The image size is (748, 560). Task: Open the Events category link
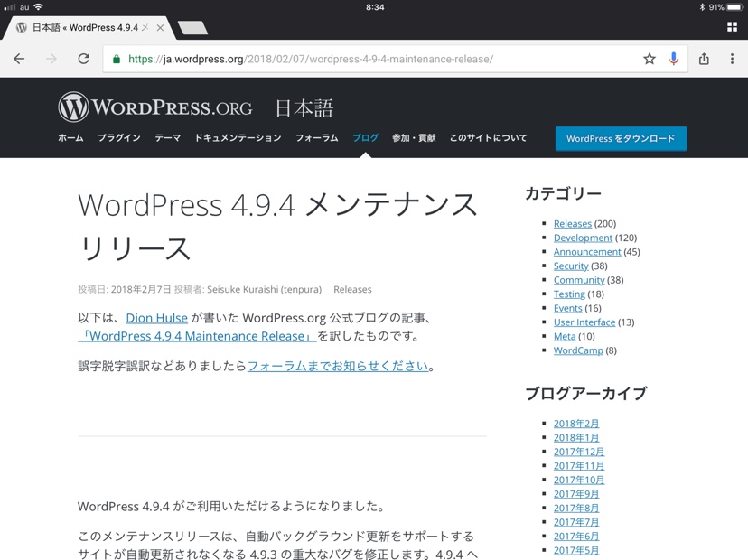pos(567,308)
